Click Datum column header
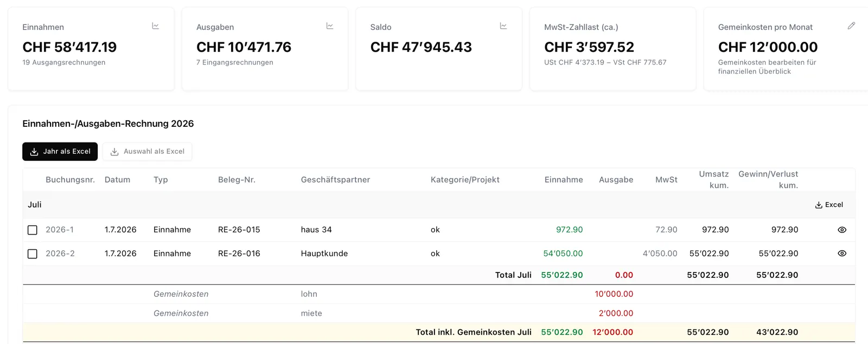Screen dimensions: 868x344 point(117,180)
